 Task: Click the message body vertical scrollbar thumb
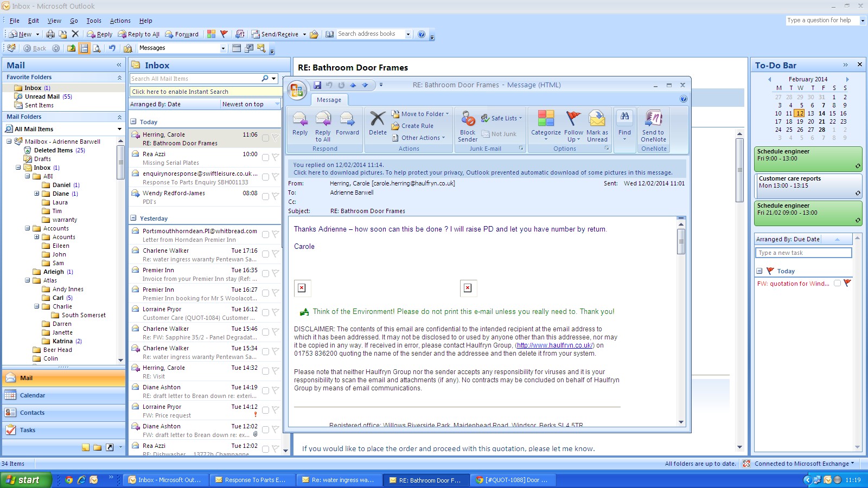681,241
